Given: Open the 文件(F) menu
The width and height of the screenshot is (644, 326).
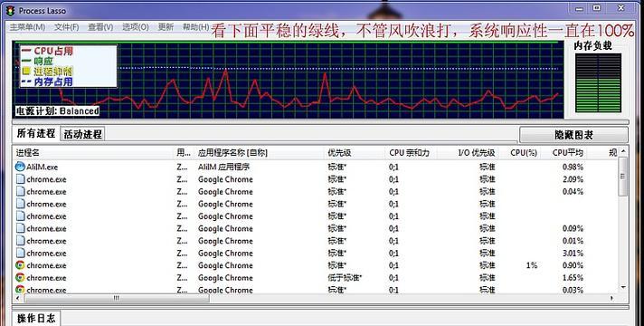Looking at the screenshot, I should click(x=67, y=27).
